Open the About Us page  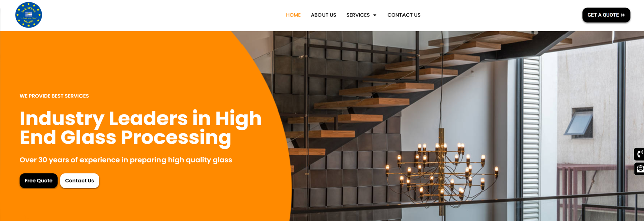tap(324, 15)
